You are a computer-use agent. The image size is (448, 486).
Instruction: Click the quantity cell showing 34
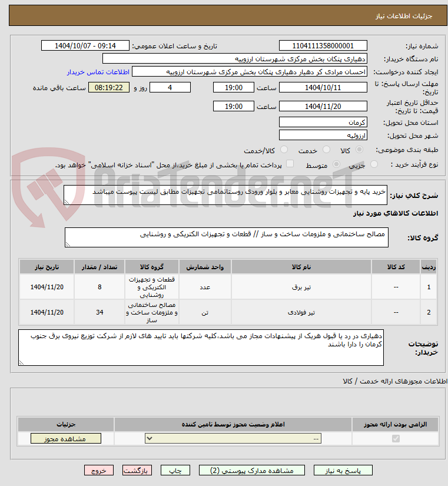click(99, 312)
